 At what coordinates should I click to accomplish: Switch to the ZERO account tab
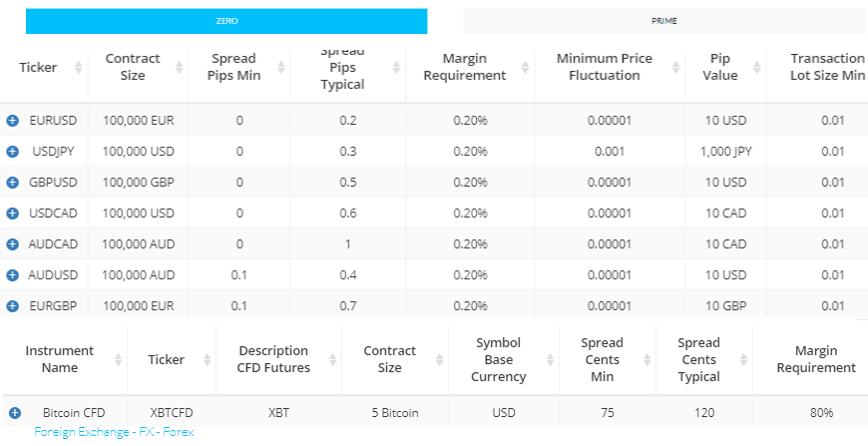(226, 21)
